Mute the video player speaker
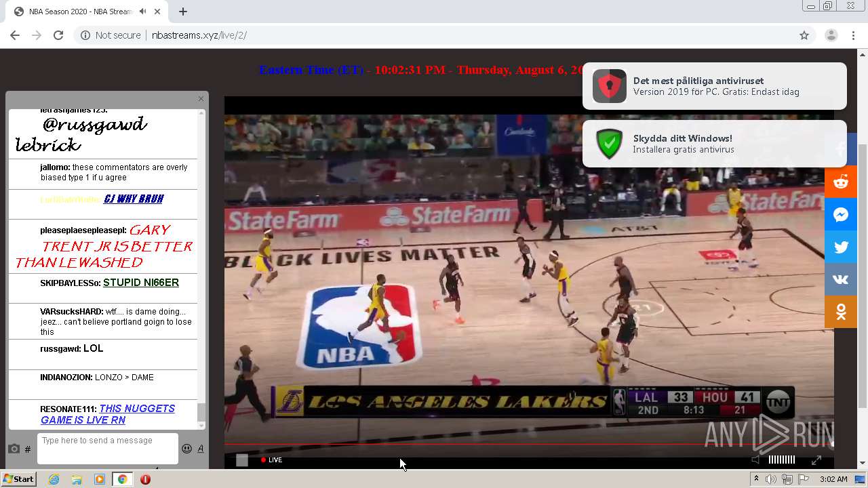Viewport: 868px width, 488px height. coord(756,460)
